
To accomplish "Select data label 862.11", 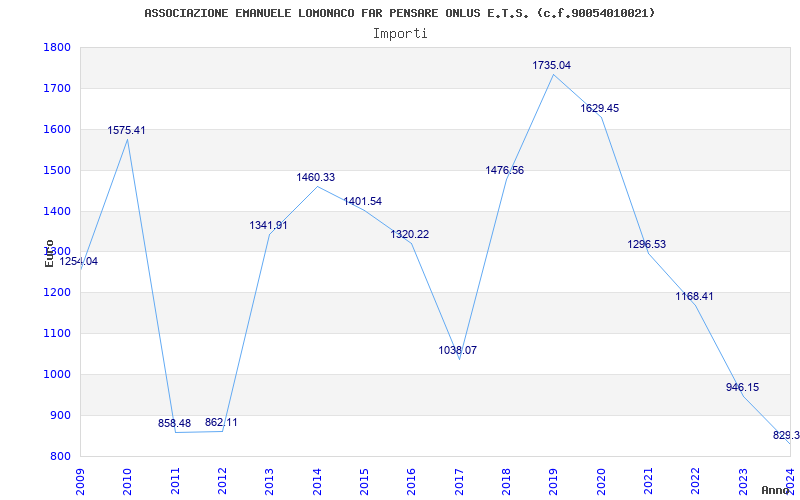I will point(221,422).
